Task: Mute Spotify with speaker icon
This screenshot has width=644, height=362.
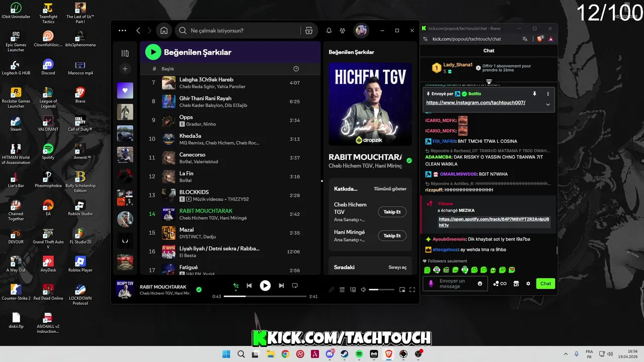Action: pyautogui.click(x=363, y=290)
